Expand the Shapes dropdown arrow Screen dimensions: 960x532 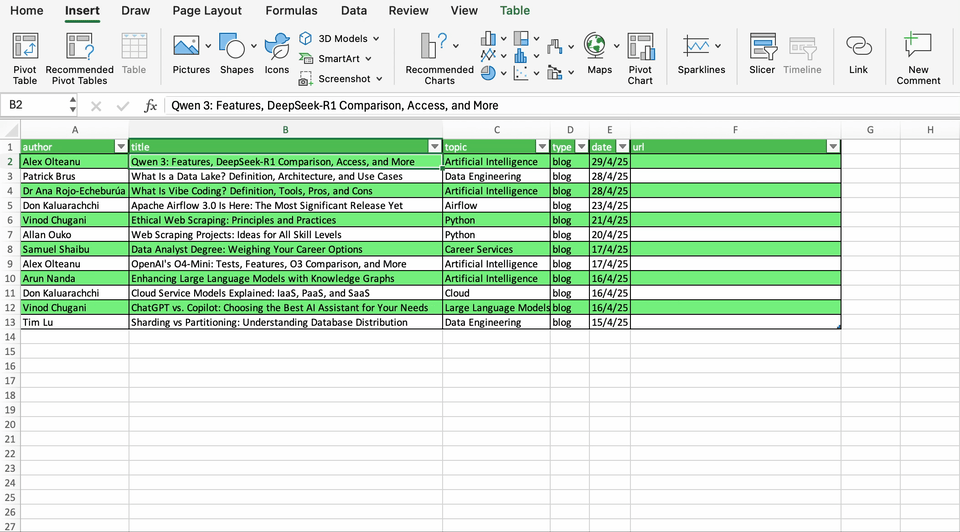pyautogui.click(x=253, y=47)
